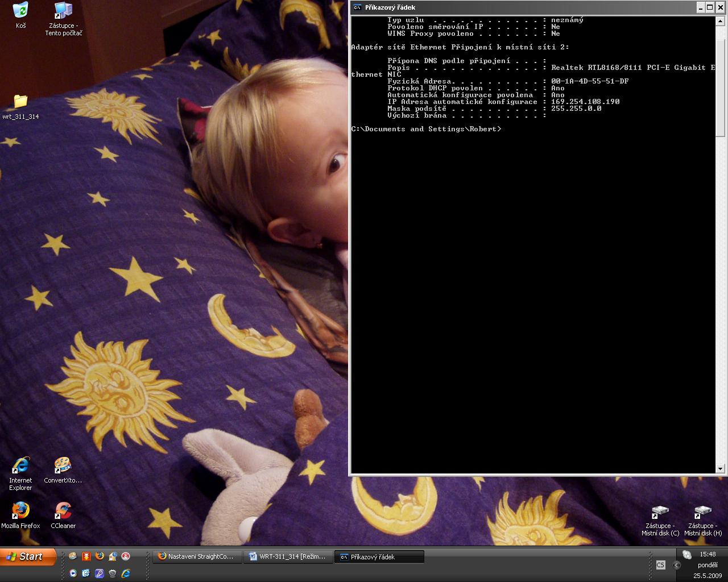The width and height of the screenshot is (728, 582).
Task: Click the date 25.5.2009 in the taskbar
Action: point(708,576)
